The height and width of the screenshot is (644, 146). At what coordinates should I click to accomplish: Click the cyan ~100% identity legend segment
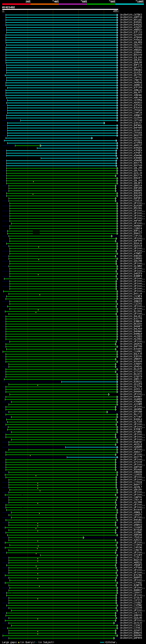(130, 4)
